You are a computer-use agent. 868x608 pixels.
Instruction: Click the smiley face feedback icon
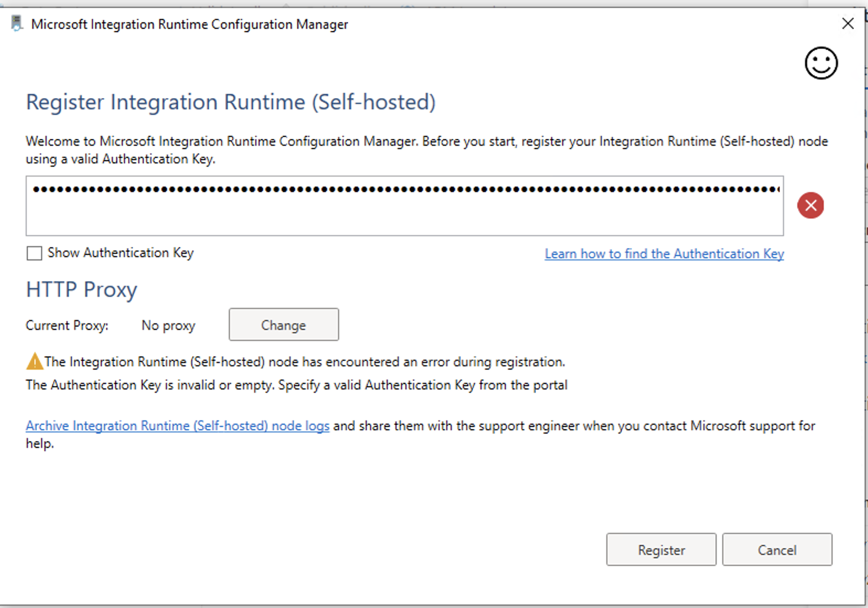click(x=821, y=63)
